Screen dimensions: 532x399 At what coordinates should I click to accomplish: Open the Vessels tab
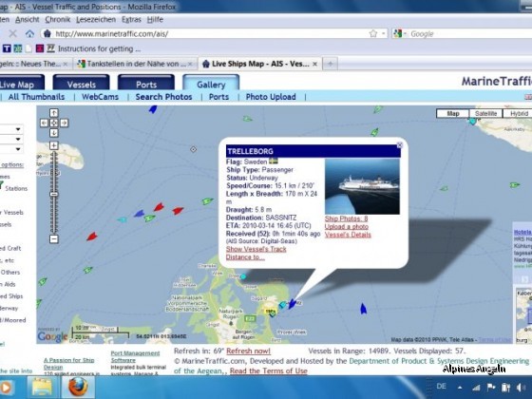coord(82,84)
